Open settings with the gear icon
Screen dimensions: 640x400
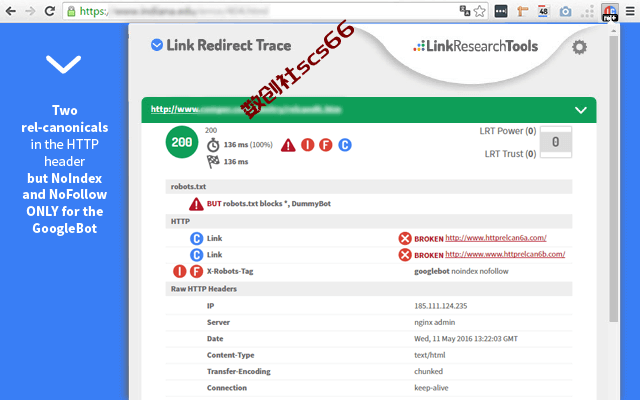579,47
